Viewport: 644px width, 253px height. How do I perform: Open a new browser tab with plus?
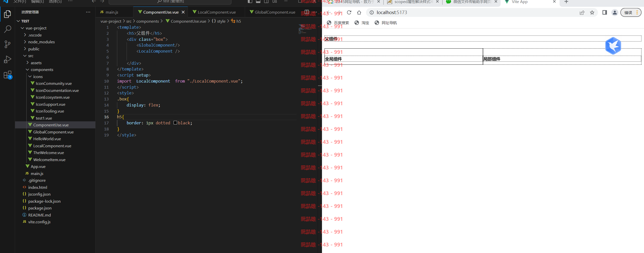[x=566, y=2]
